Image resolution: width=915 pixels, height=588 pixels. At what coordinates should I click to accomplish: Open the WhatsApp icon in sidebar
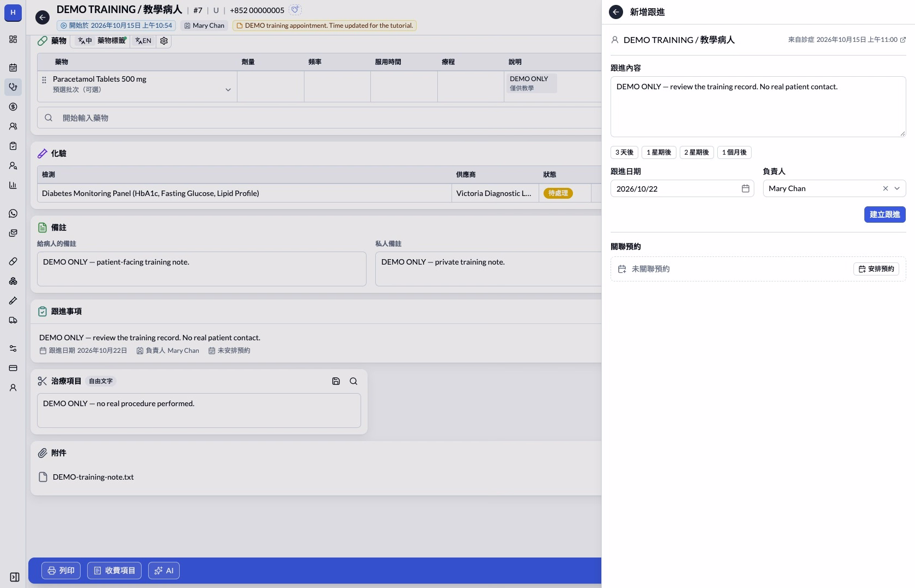point(13,213)
